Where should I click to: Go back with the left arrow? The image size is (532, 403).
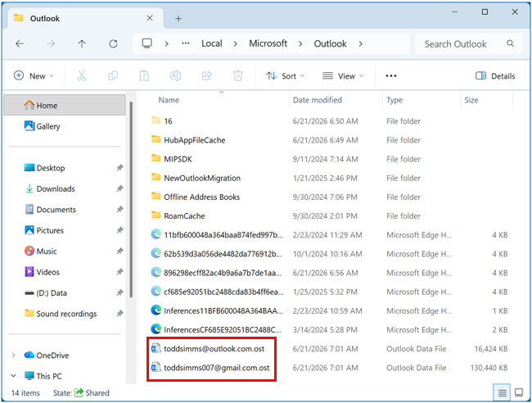click(20, 43)
